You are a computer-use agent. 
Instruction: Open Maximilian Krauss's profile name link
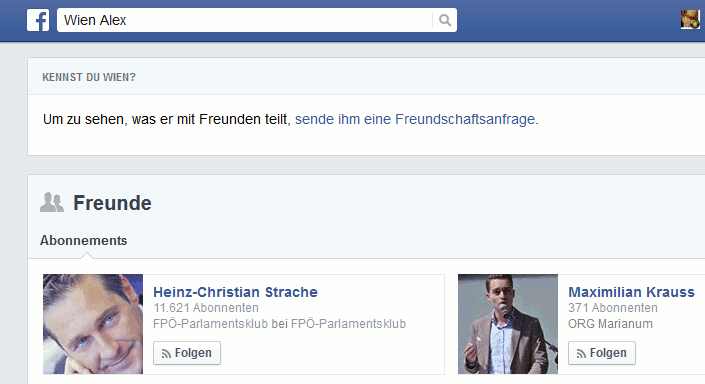click(x=631, y=292)
